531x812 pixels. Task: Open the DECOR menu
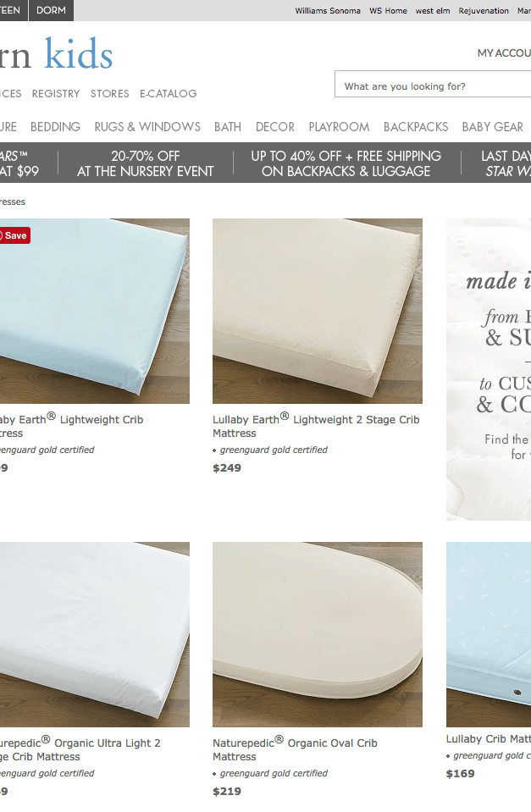(275, 127)
